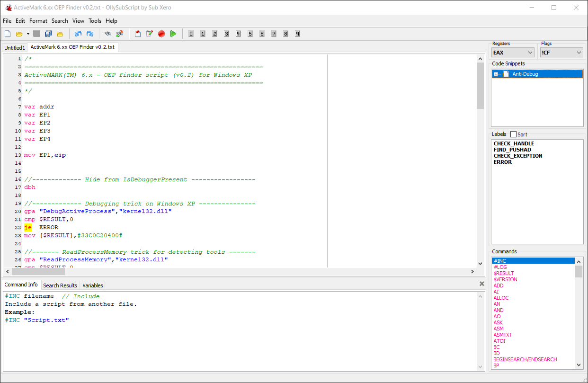Click bookmark button 3 in toolbar

pyautogui.click(x=227, y=34)
